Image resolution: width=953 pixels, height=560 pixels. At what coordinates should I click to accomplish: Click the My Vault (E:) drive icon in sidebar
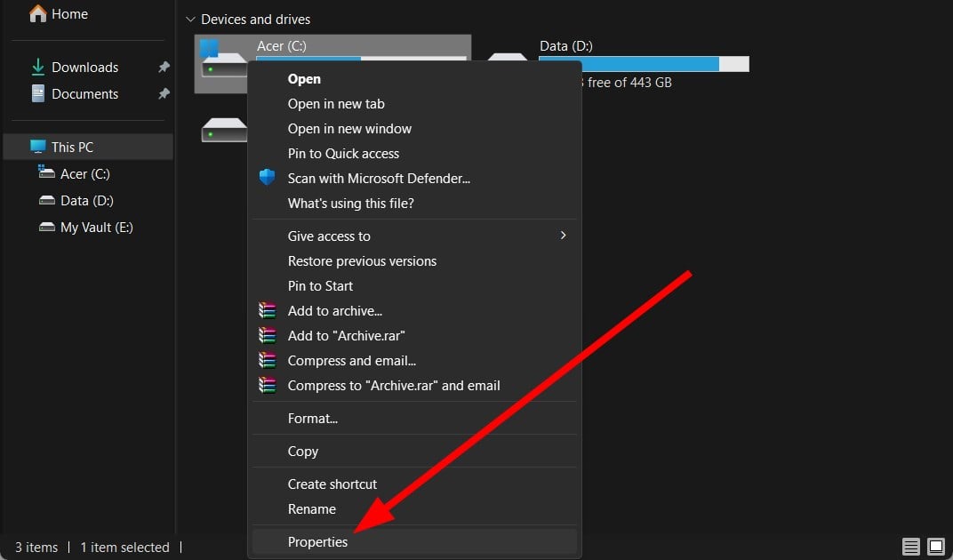[47, 227]
